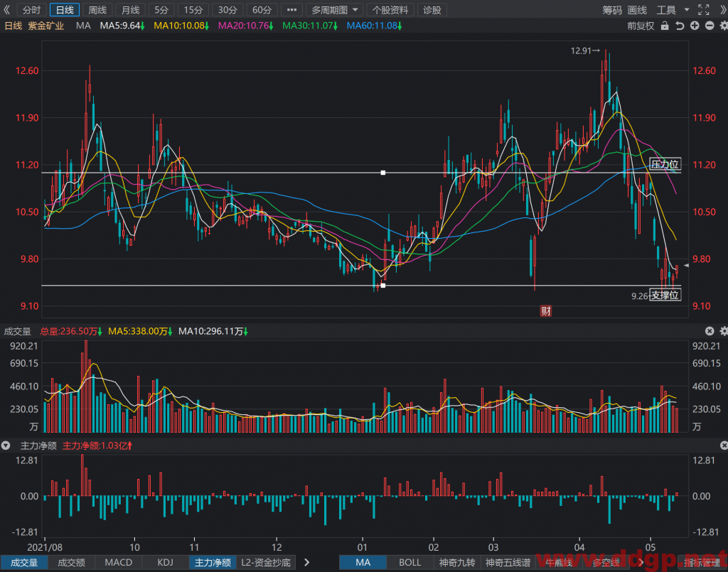Select support line handle square
The image size is (728, 572).
click(x=383, y=286)
